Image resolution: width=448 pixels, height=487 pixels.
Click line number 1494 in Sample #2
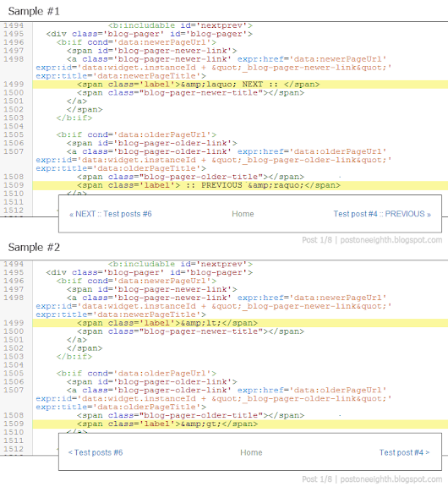pos(14,264)
